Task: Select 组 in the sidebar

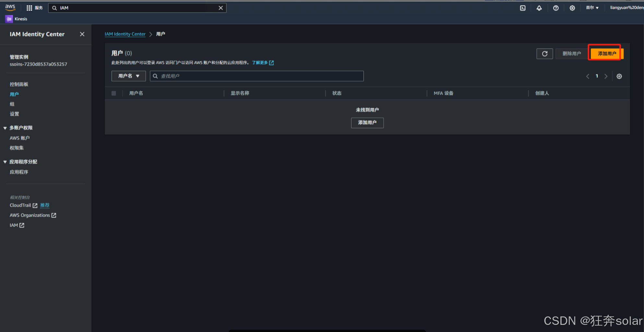Action: 12,104
